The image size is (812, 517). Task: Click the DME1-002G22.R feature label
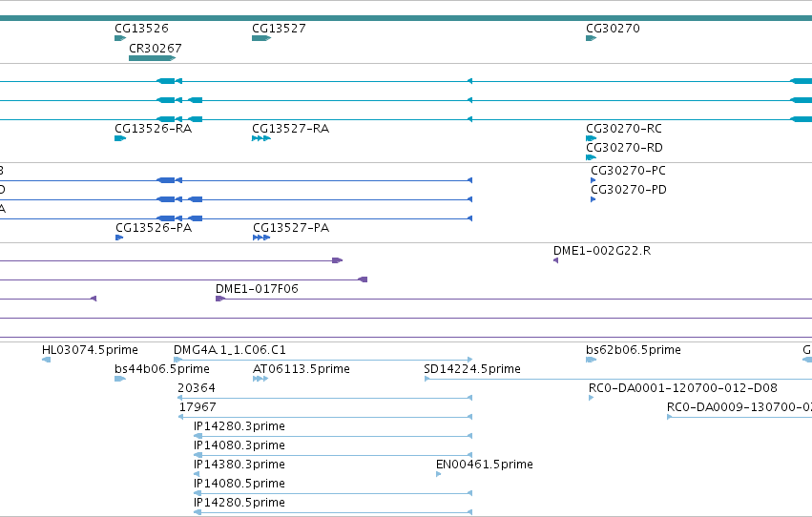602,251
